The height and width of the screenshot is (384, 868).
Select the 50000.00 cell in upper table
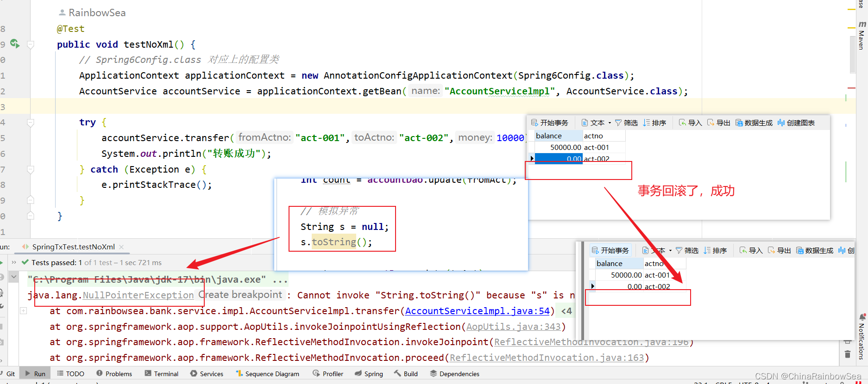[559, 148]
